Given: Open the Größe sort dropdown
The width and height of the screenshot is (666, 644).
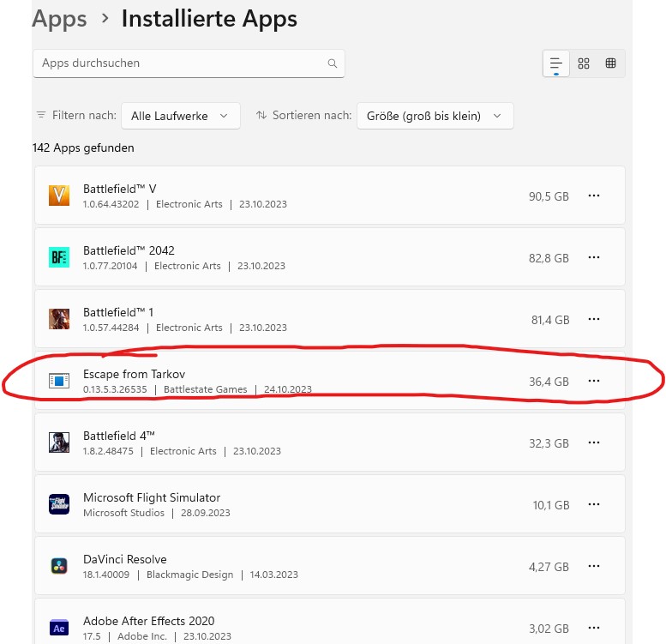Looking at the screenshot, I should (435, 116).
